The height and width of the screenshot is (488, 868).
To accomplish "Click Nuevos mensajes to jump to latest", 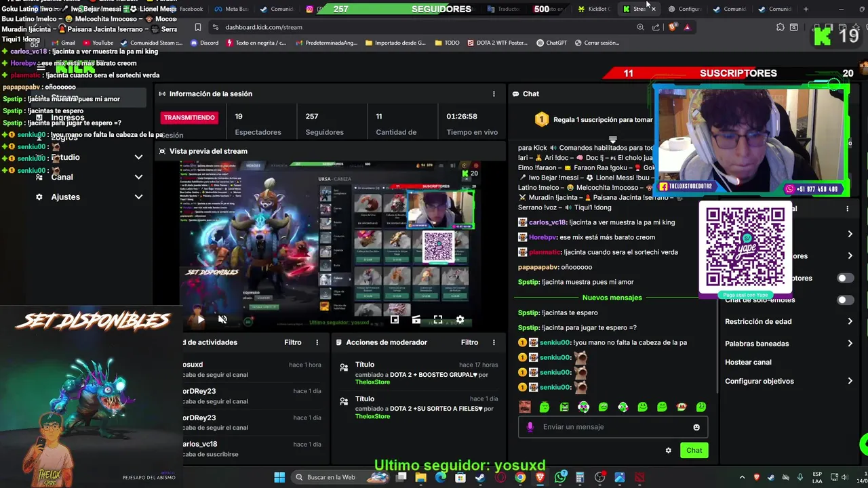I will (x=612, y=298).
